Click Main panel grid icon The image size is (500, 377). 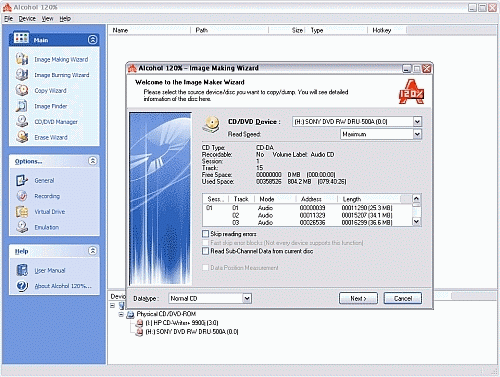(21, 39)
